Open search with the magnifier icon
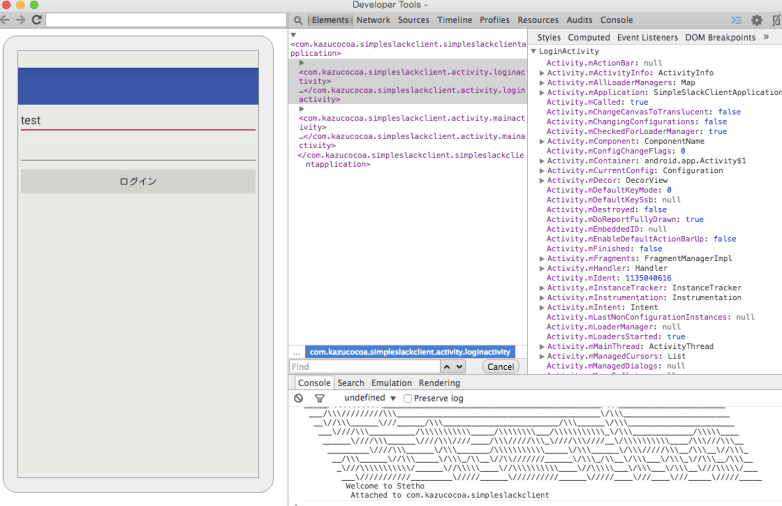The image size is (782, 506). 298,20
